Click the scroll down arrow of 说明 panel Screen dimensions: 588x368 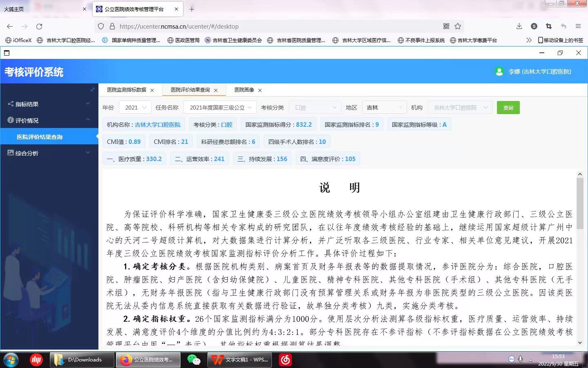[x=580, y=343]
